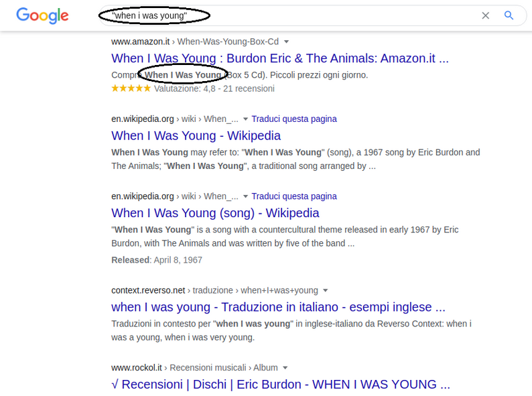Click the five-star rating on Amazon result
Image resolution: width=532 pixels, height=396 pixels.
coord(131,88)
